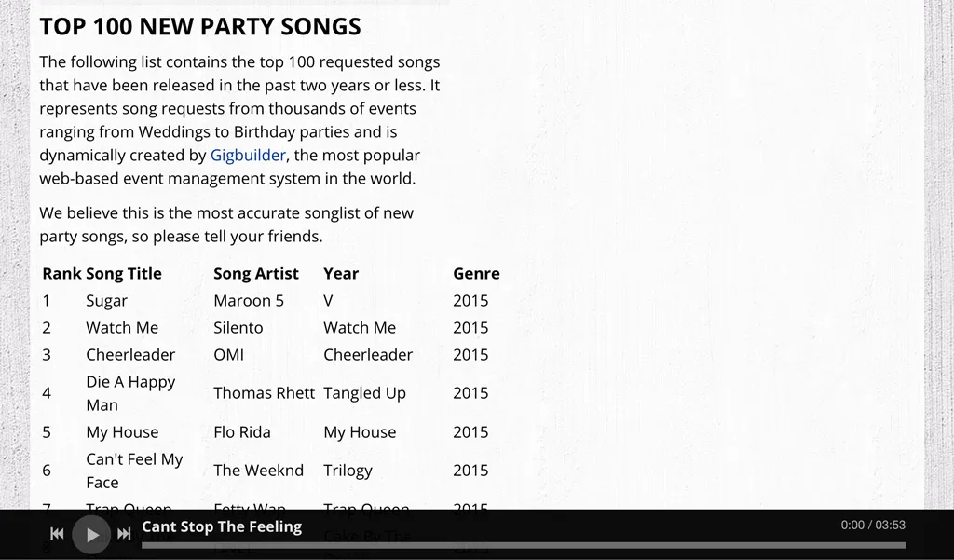The image size is (954, 560).
Task: Select the Die A Happy Man song
Action: tap(130, 393)
